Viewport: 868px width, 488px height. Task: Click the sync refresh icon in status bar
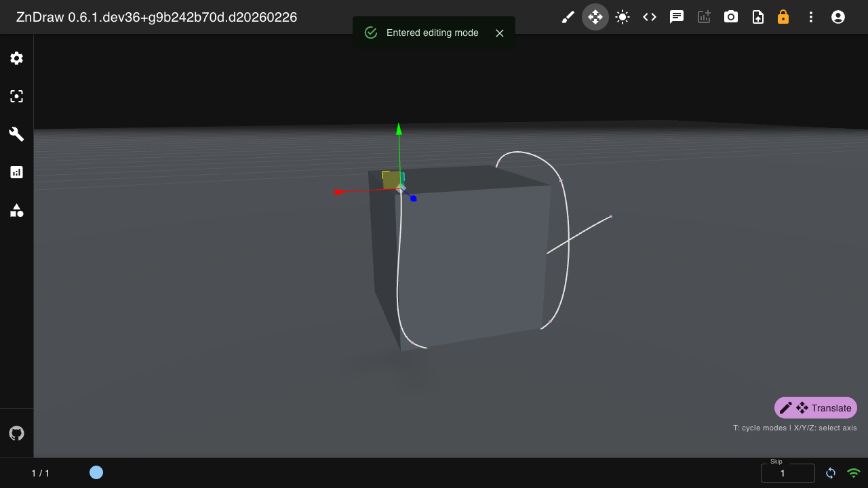[831, 473]
